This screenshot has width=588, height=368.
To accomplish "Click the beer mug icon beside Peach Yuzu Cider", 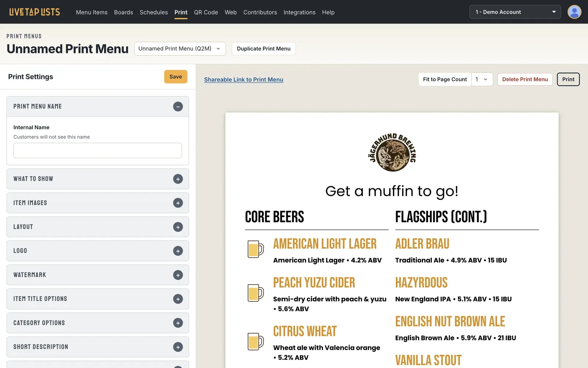I will pyautogui.click(x=255, y=293).
